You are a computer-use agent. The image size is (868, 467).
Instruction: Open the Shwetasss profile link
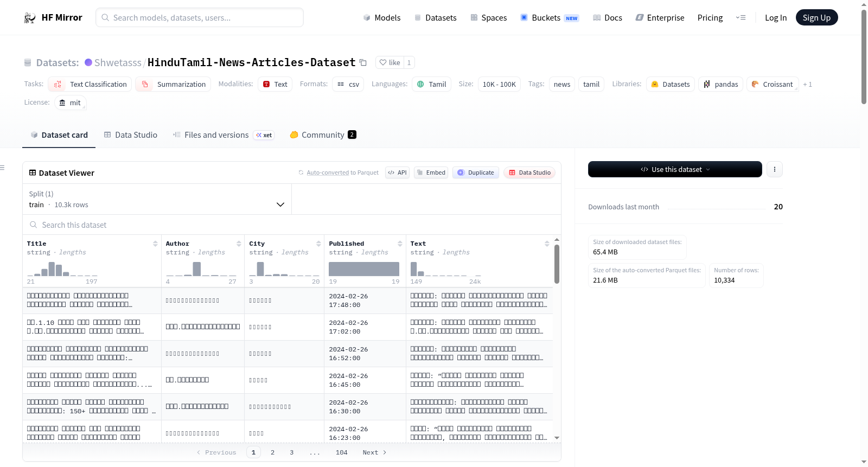[x=118, y=63]
